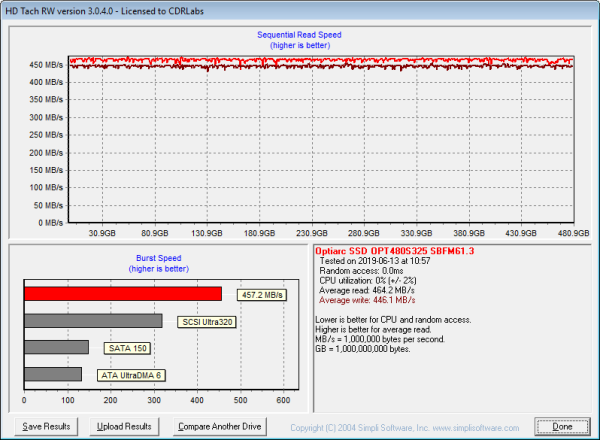
Task: Select the gray ATA UltraDMA 6 bar
Action: click(53, 374)
